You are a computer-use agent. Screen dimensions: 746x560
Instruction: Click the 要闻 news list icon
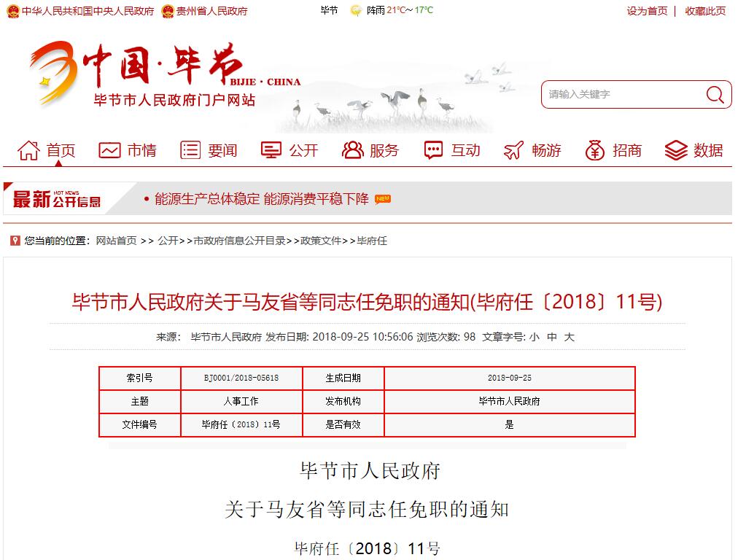pos(190,151)
